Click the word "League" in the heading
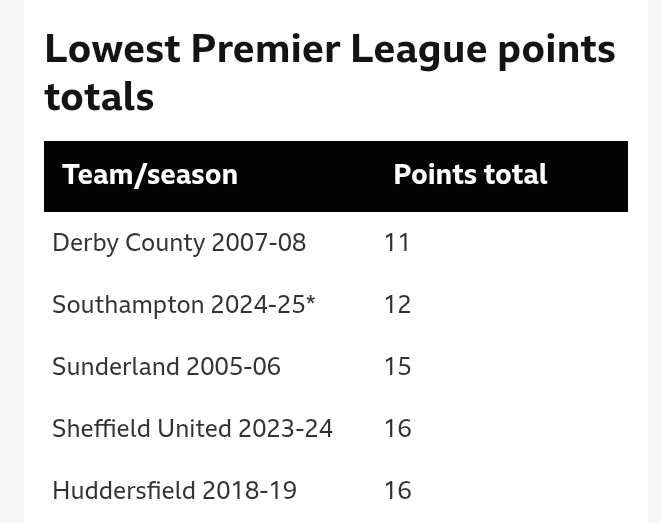The height and width of the screenshot is (523, 662). [418, 49]
